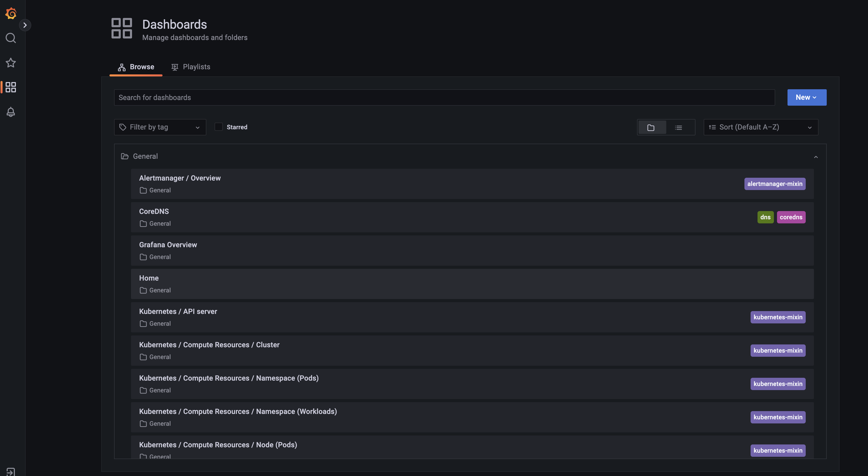Open Starred dashboards from the sidebar star
Image resolution: width=868 pixels, height=476 pixels.
pyautogui.click(x=11, y=63)
